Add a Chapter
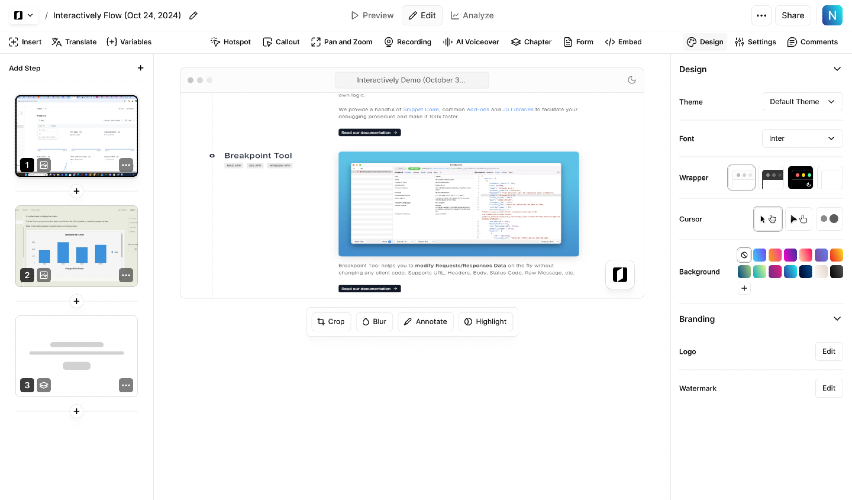The width and height of the screenshot is (852, 500). 531,42
